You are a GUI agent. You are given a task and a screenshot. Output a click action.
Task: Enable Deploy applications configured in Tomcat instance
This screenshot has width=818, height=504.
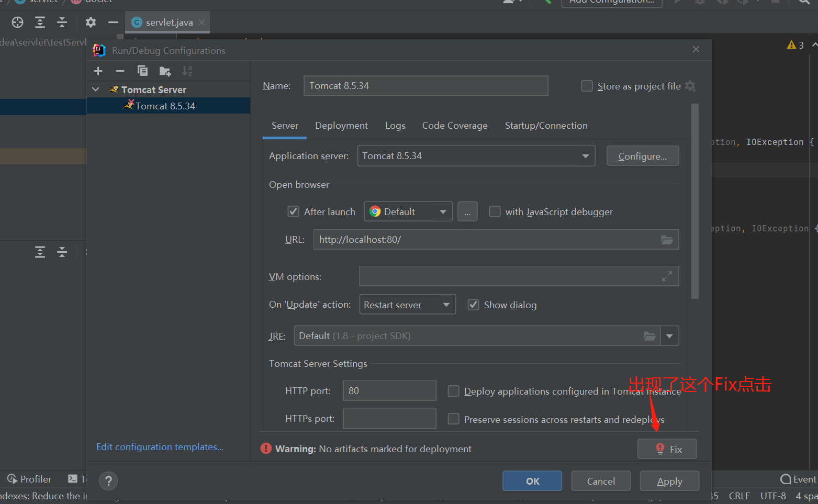454,391
